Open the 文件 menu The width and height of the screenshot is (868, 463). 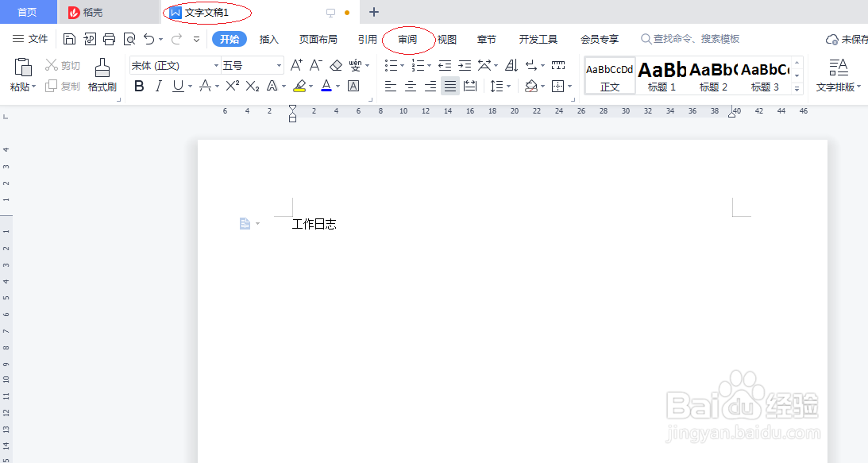[30, 39]
